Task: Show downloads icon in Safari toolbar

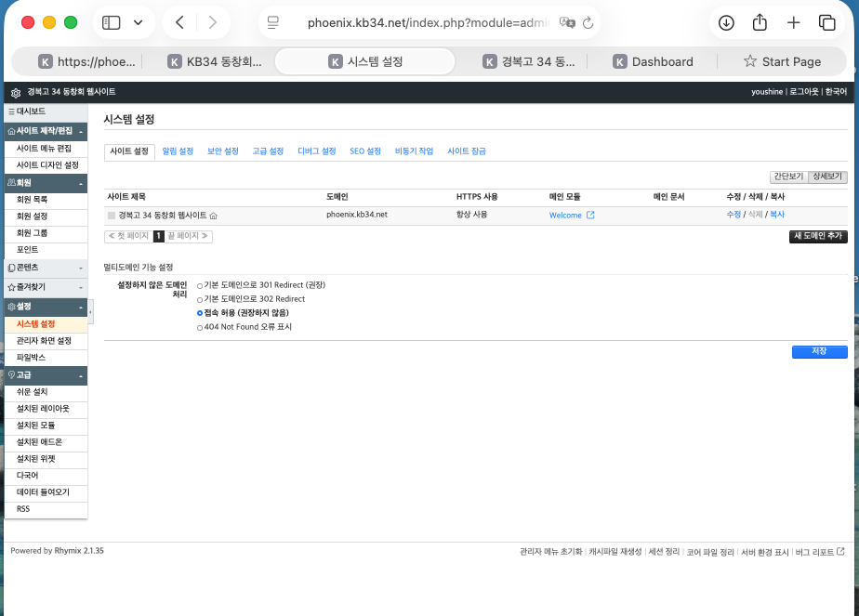Action: 726,22
